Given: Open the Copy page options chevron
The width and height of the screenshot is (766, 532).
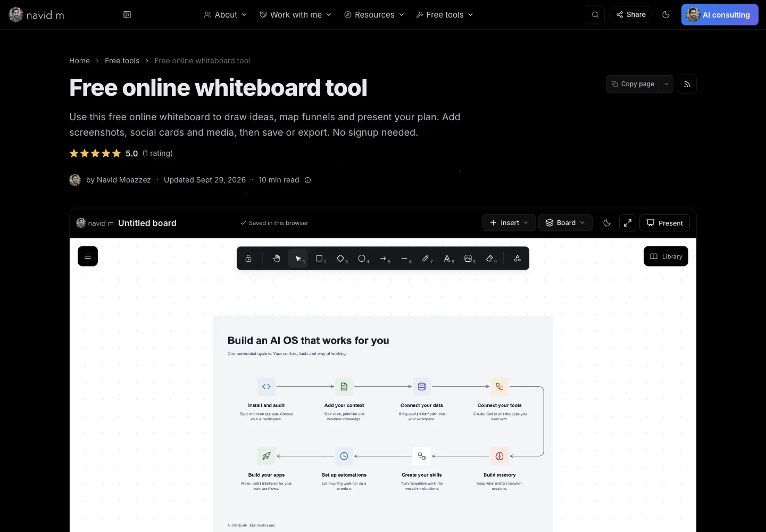Looking at the screenshot, I should [667, 84].
